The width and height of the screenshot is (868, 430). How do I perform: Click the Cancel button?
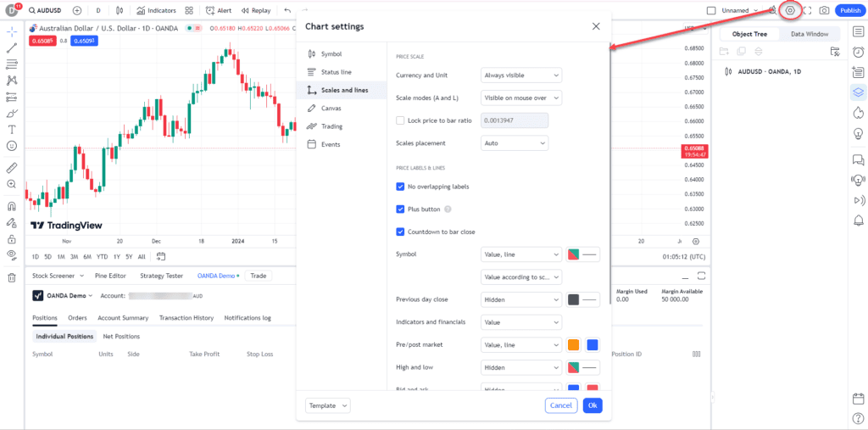click(561, 405)
